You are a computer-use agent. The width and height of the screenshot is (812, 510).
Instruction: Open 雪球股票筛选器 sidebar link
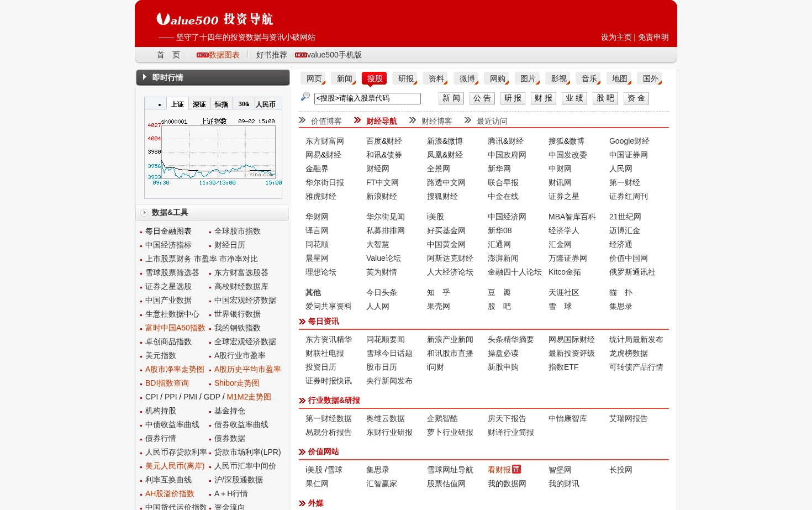(172, 272)
